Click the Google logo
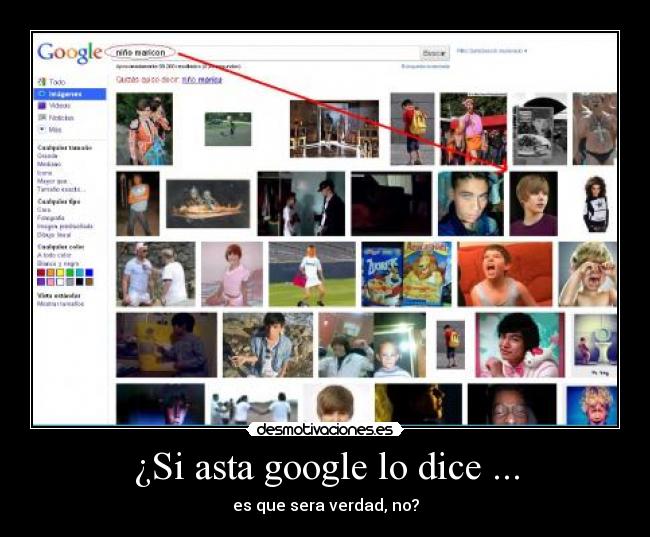The image size is (650, 537). point(69,53)
